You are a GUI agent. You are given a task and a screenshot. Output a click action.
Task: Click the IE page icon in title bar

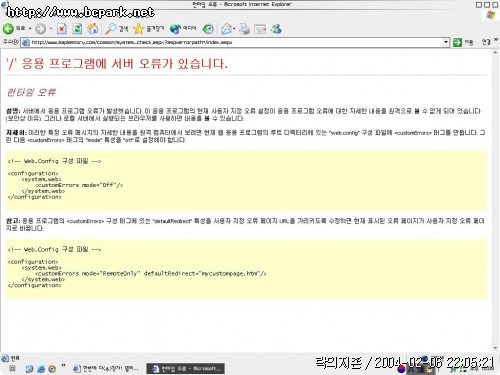(x=4, y=4)
